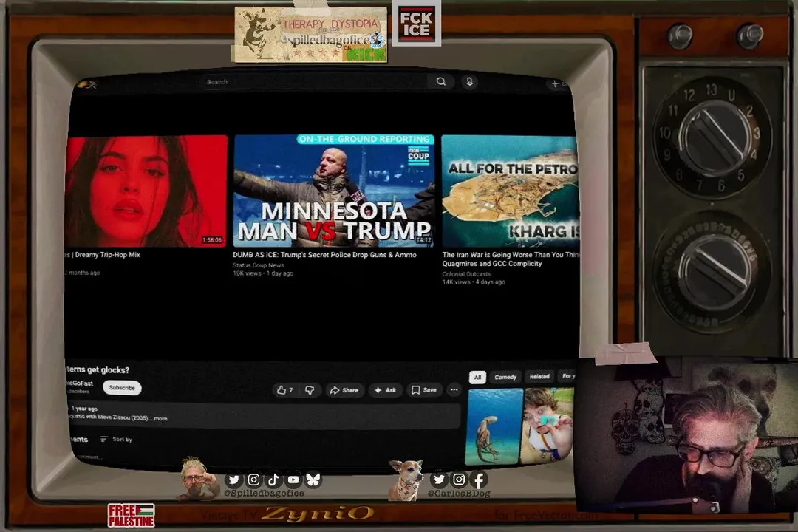Click the right small TV knob

750,35
